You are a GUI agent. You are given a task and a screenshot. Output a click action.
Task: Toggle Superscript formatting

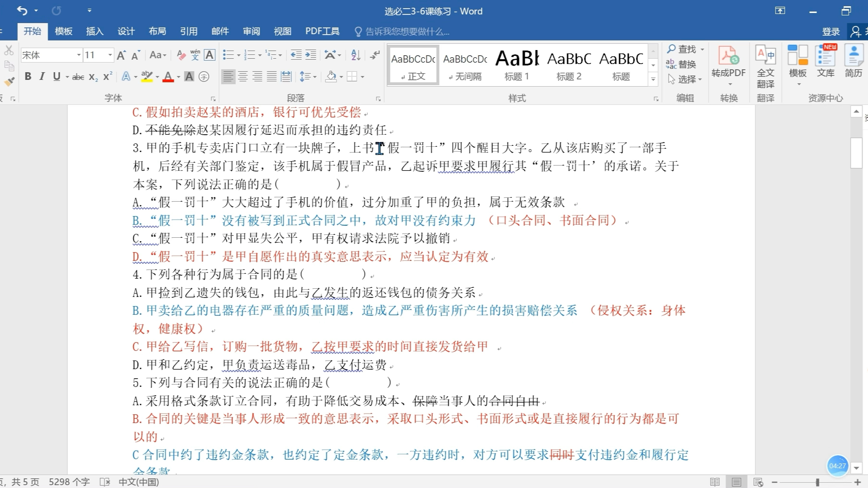coord(107,77)
